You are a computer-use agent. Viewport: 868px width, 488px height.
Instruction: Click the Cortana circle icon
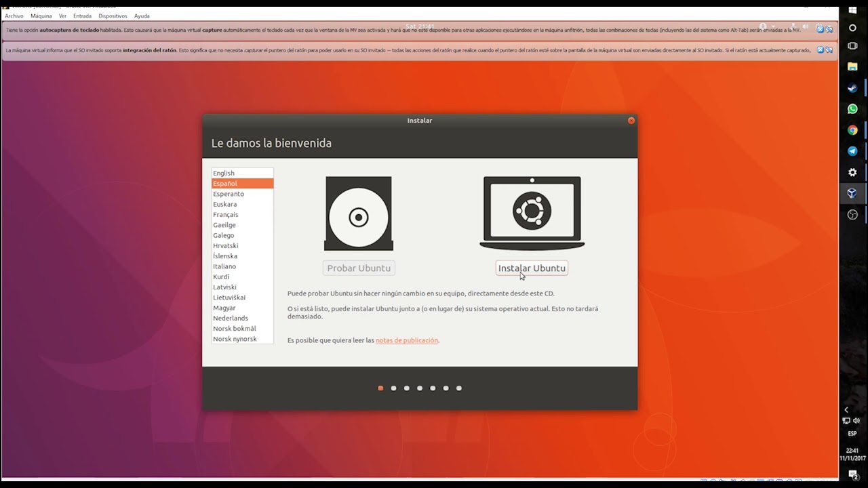852,28
